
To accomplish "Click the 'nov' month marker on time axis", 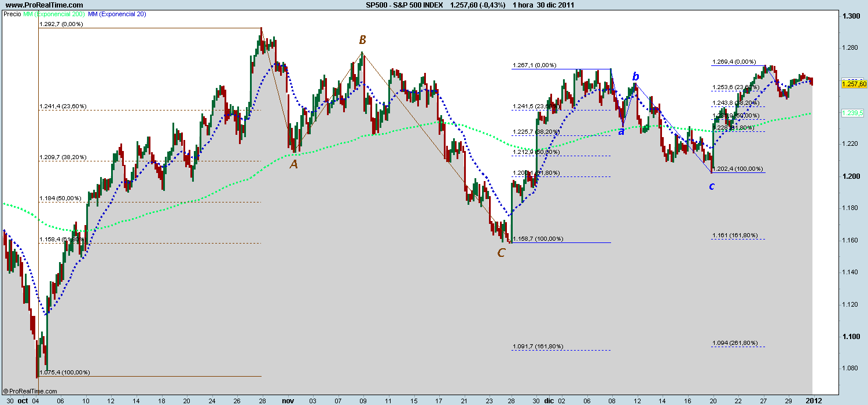I will (x=287, y=400).
